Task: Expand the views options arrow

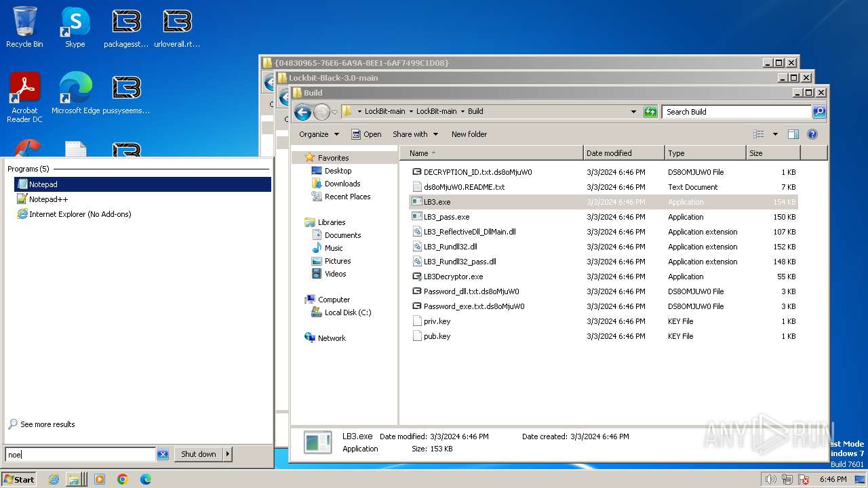Action: tap(775, 134)
